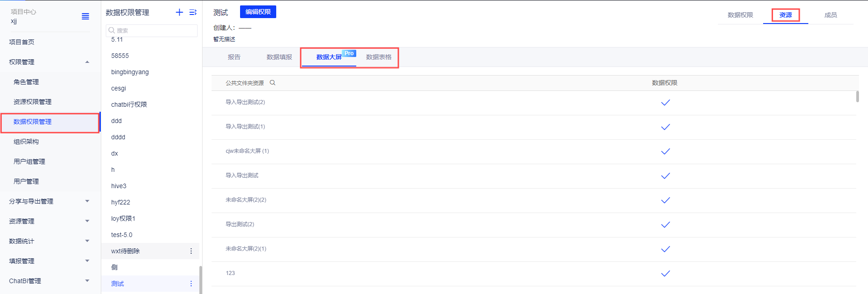Open the three-dot menu for 测试 item
This screenshot has height=294, width=868.
[191, 284]
